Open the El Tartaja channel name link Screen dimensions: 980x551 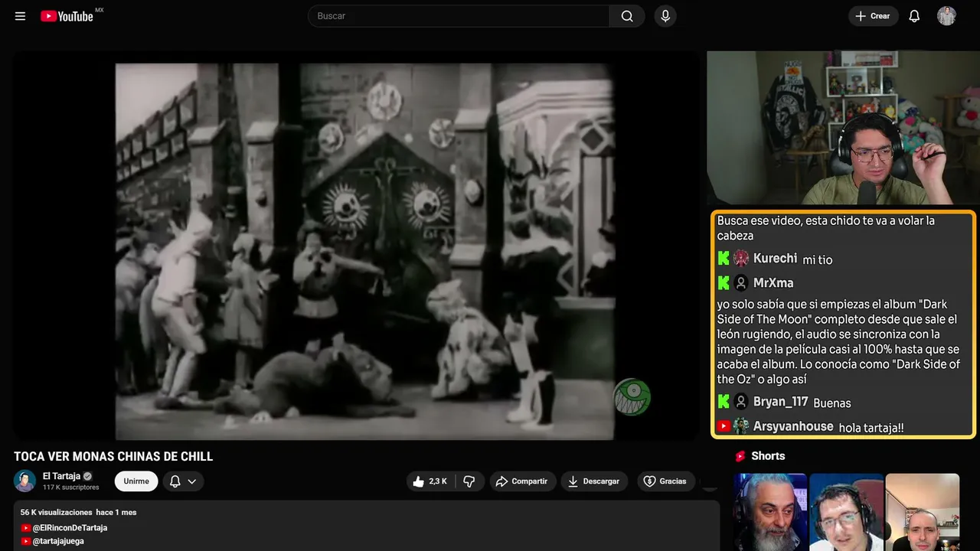pos(61,476)
